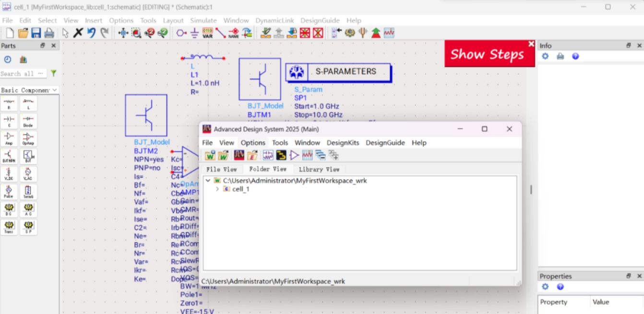
Task: Click the New Schematic Window icon in Main window
Action: coord(268,156)
